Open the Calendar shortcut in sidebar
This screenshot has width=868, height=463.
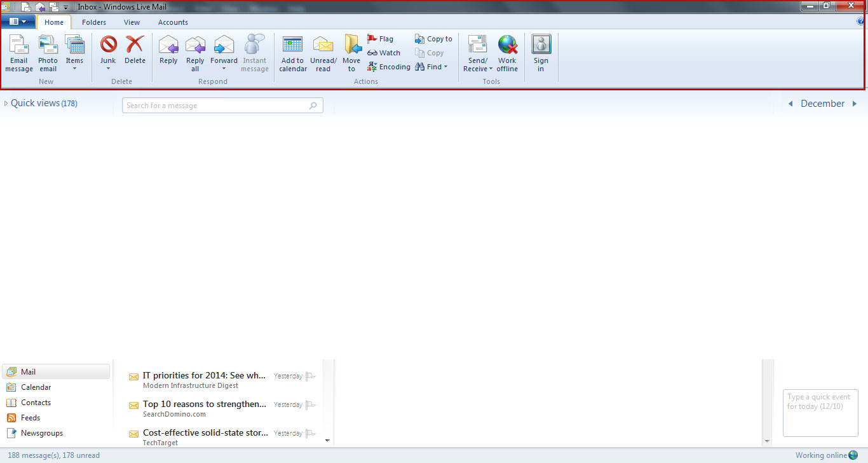[35, 387]
